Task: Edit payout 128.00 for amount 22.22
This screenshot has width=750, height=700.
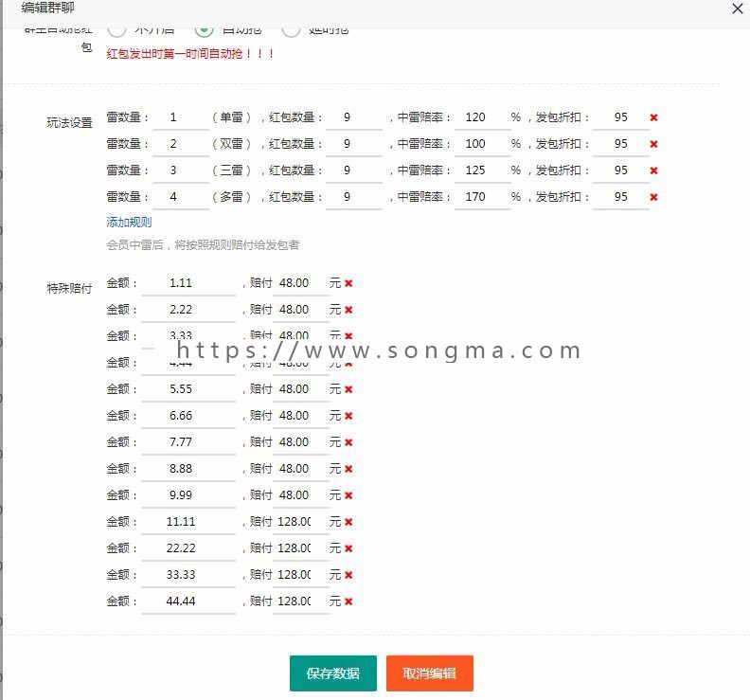Action: tap(301, 548)
